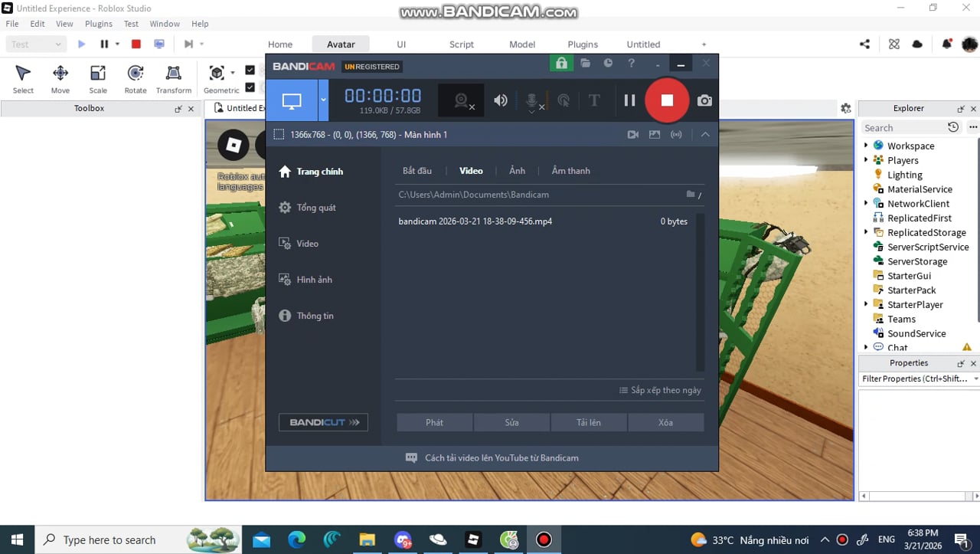Open folder icon beside Bandicam output path

click(x=691, y=195)
